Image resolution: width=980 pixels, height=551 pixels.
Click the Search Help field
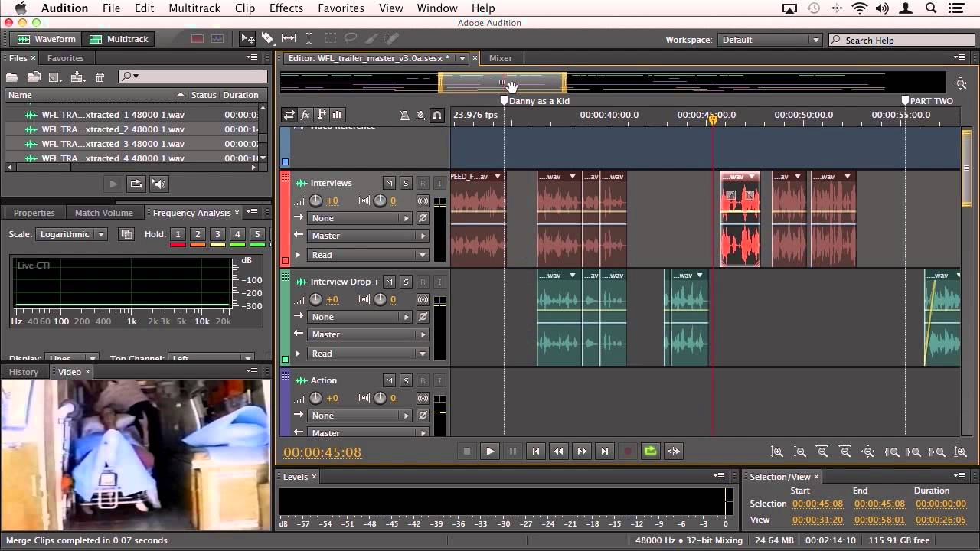(903, 40)
